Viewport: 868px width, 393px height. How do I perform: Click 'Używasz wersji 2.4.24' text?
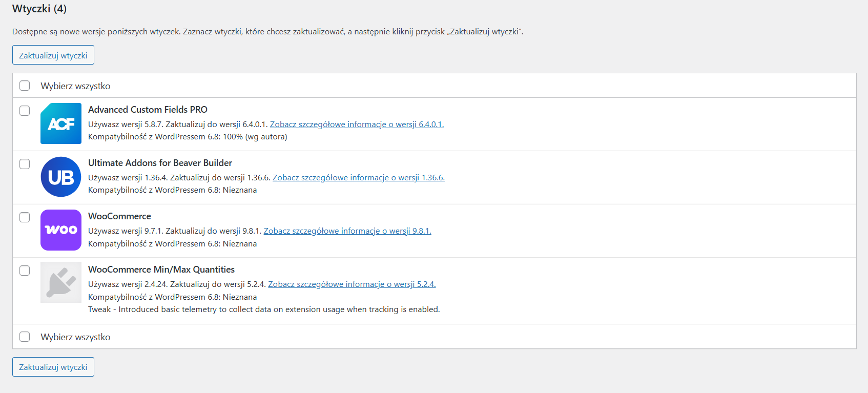[x=128, y=284]
